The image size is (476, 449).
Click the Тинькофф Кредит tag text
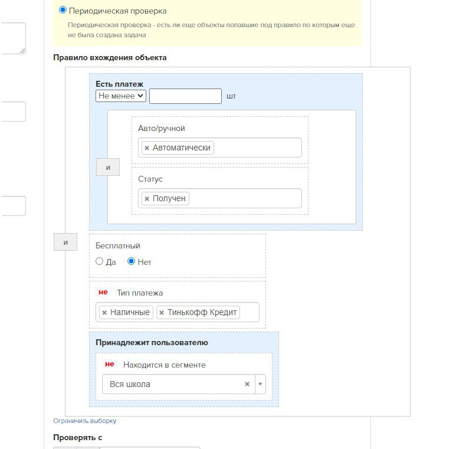pos(202,312)
